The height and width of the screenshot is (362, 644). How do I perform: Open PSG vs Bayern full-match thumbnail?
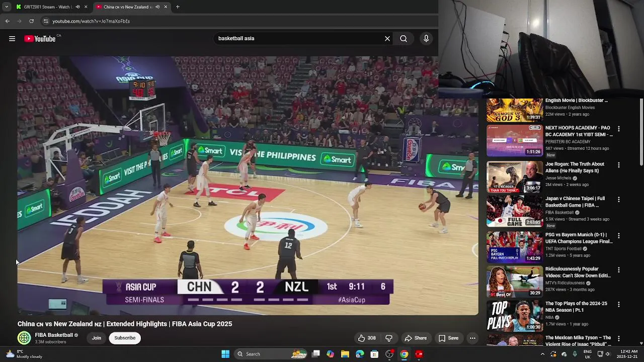pos(514,247)
